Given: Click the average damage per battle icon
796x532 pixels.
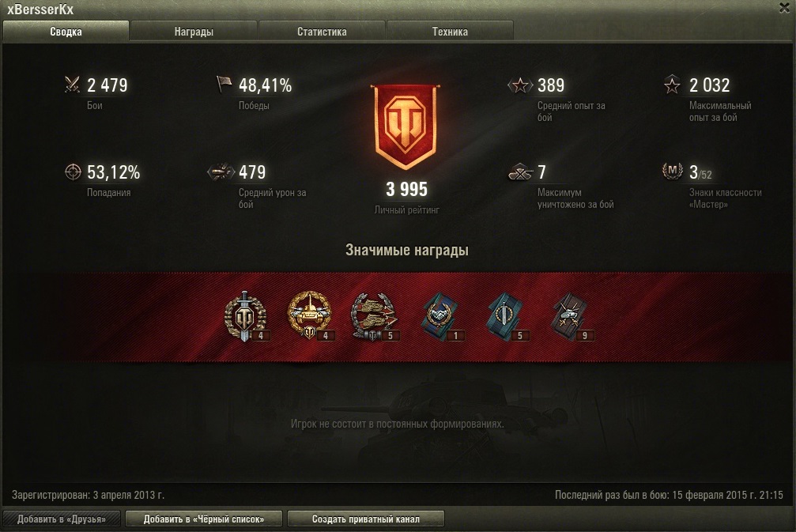Looking at the screenshot, I should (x=221, y=172).
